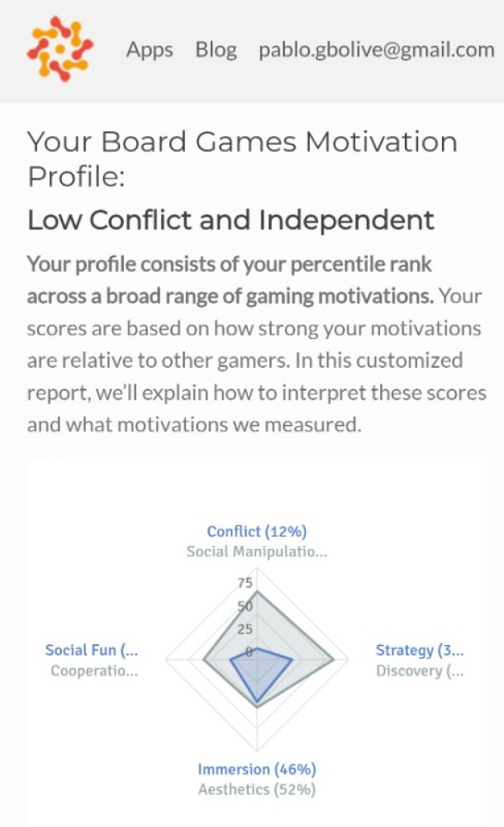This screenshot has height=827, width=504.
Task: Select the Conflict (12%) chart label
Action: pos(257,532)
